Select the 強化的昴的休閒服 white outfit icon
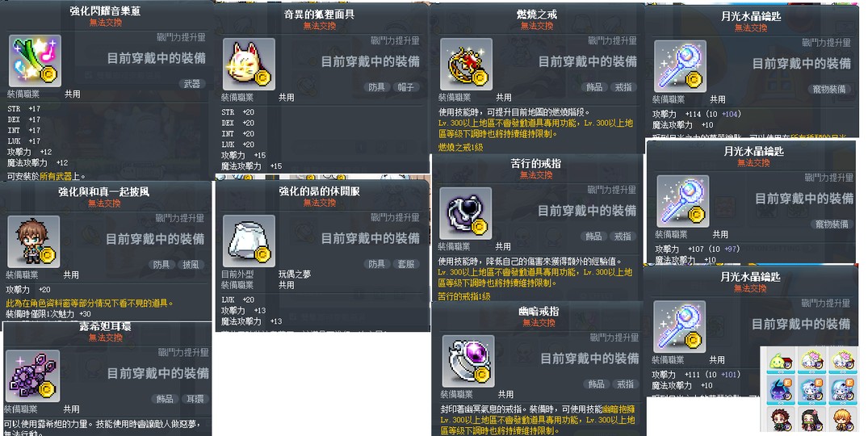 [x=249, y=241]
